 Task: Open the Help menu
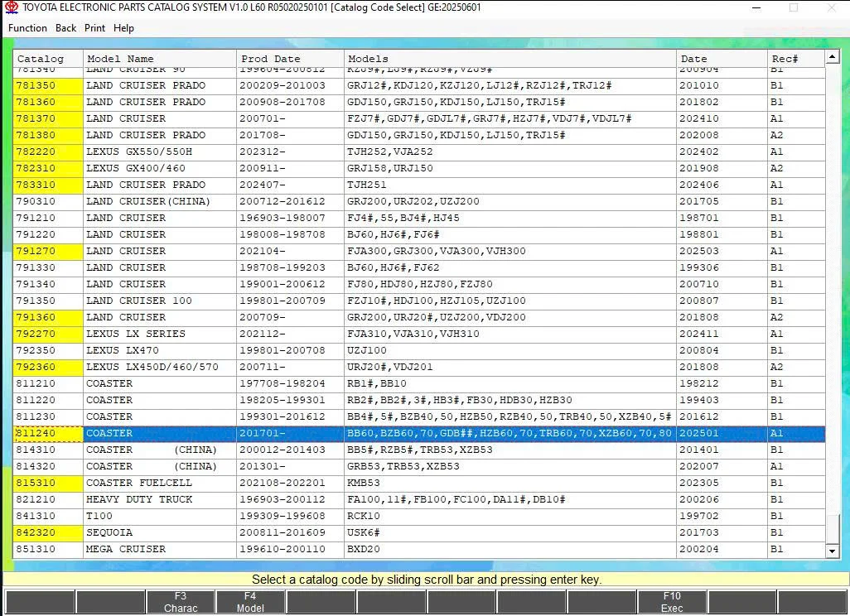click(x=123, y=28)
